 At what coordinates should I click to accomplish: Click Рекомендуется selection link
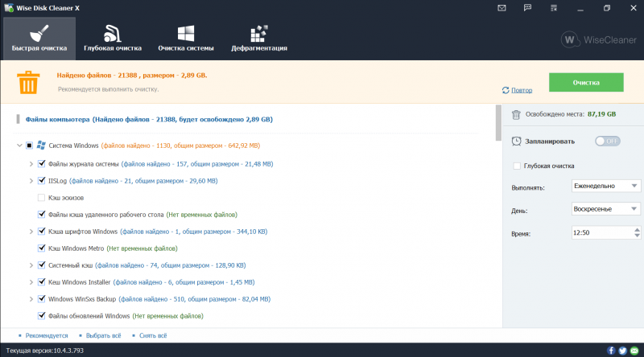[47, 335]
